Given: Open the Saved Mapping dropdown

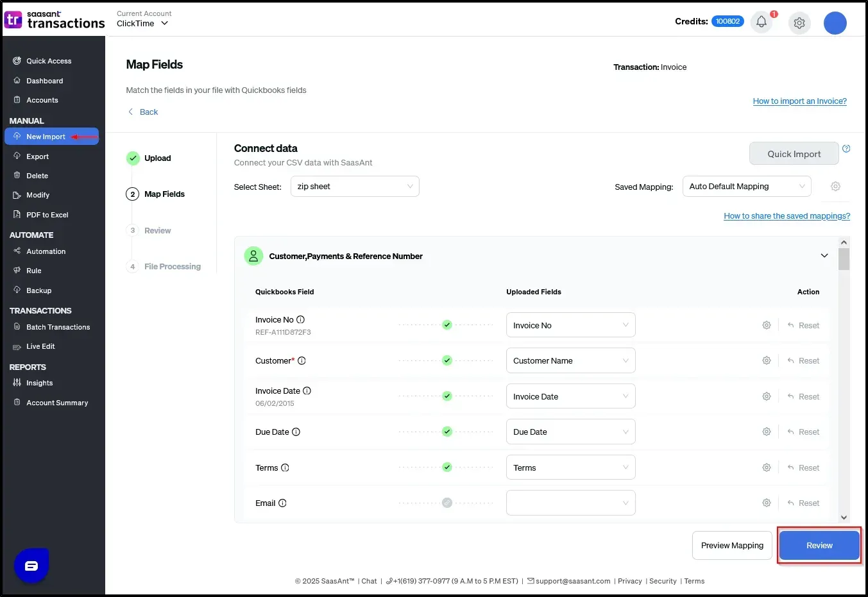Looking at the screenshot, I should (x=747, y=187).
